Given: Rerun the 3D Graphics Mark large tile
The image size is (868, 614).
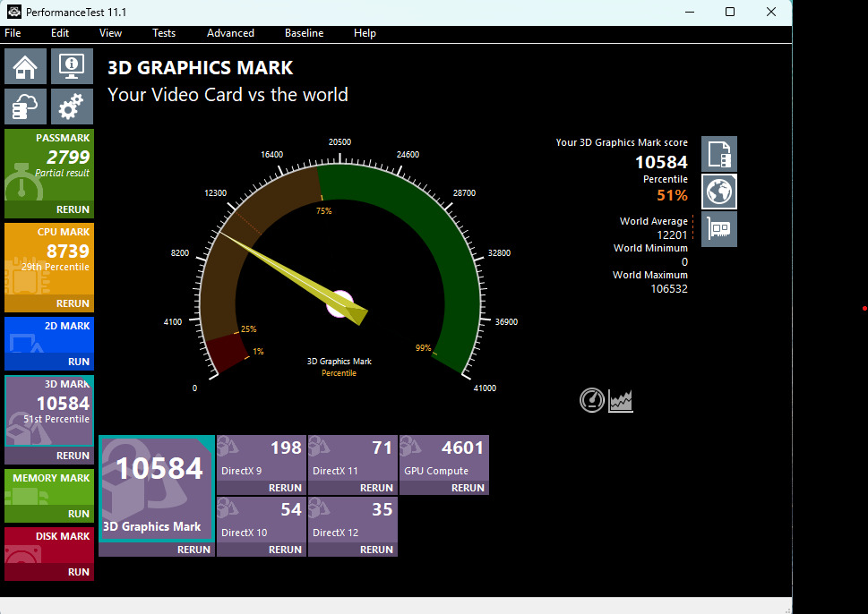Looking at the screenshot, I should [x=193, y=550].
